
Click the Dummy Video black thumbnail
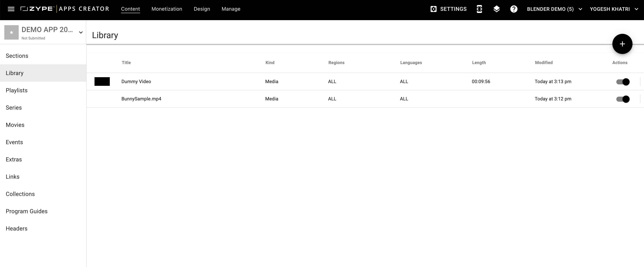(102, 82)
